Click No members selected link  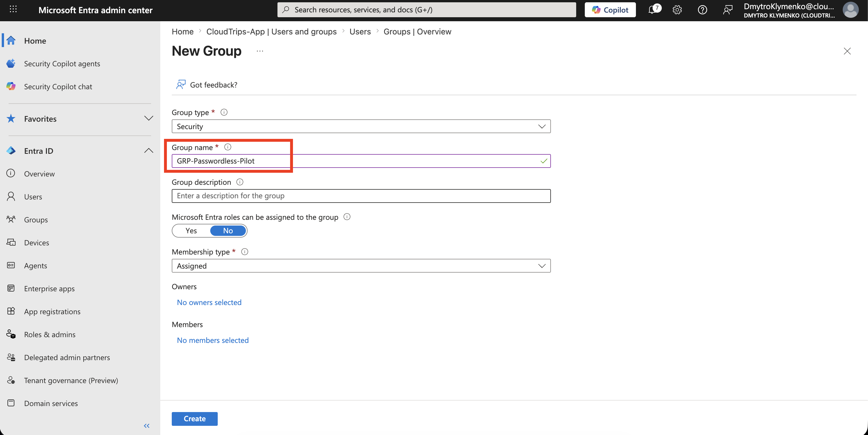pos(213,340)
